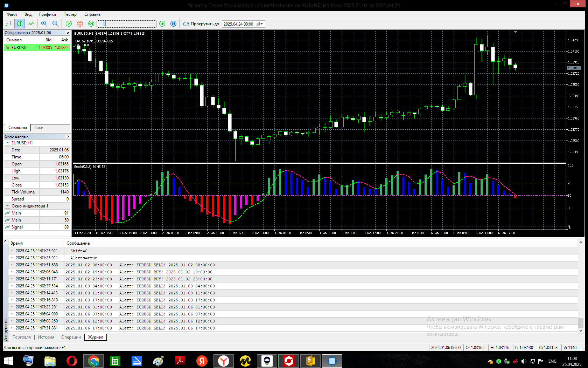
Task: Select the EURUSD symbol row
Action: [37, 48]
